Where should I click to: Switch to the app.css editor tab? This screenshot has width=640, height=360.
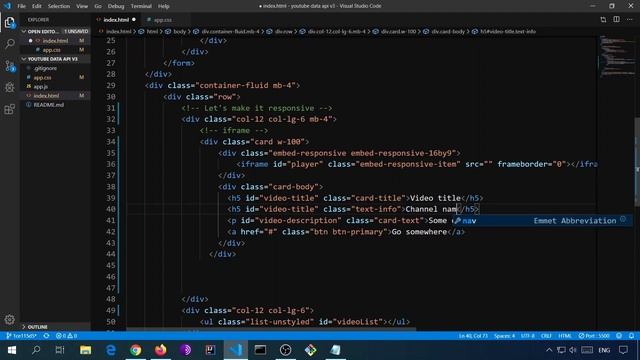coord(162,20)
